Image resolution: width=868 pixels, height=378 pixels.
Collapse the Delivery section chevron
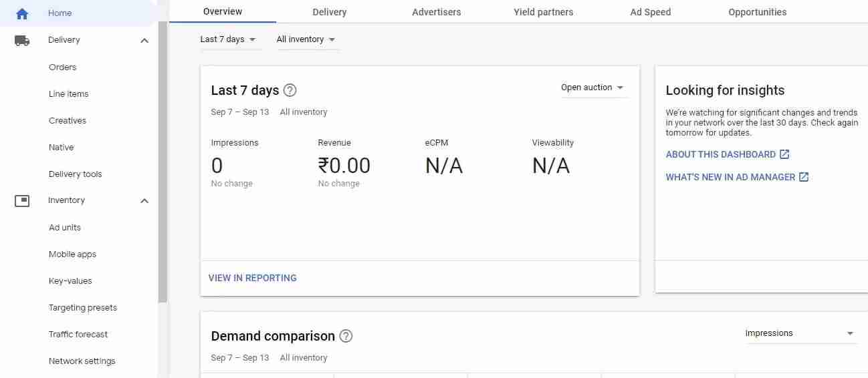[x=144, y=41]
